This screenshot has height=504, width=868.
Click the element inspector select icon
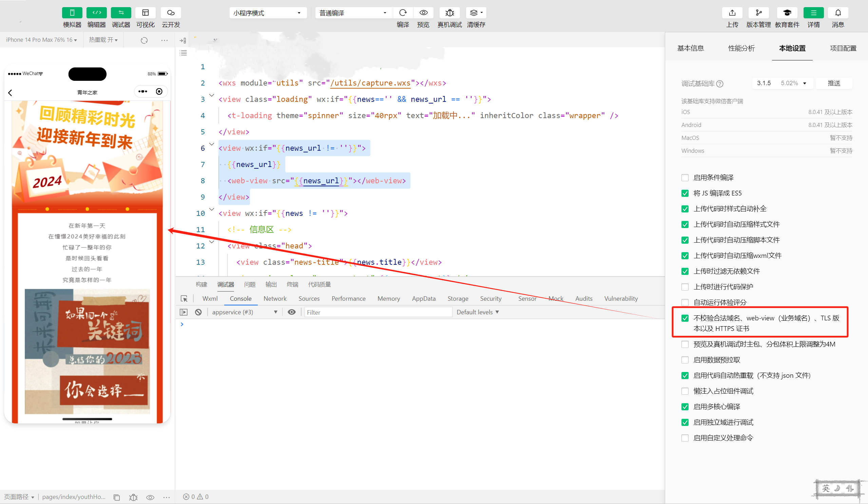pos(184,299)
